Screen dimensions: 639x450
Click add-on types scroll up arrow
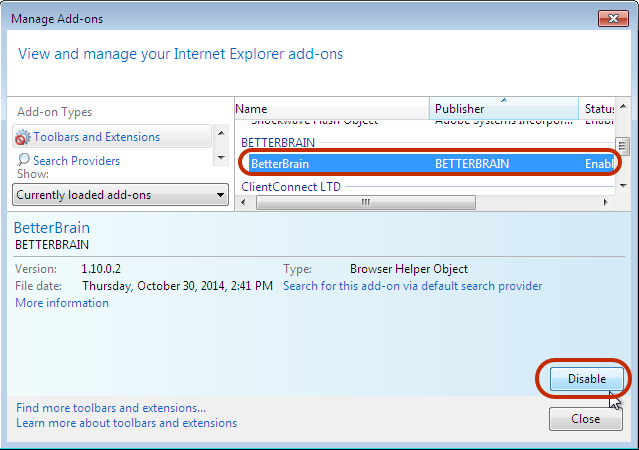221,133
